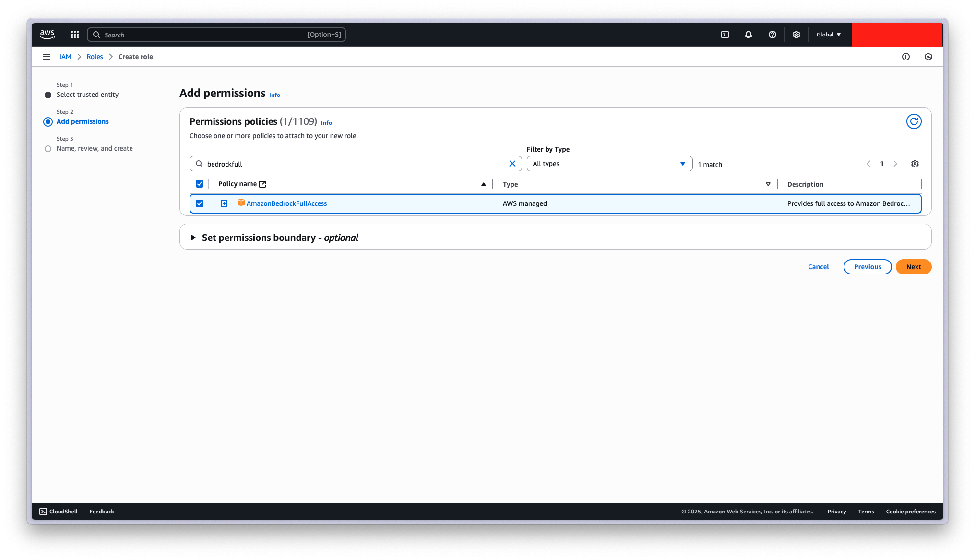Clear the bedrockfull search filter
The width and height of the screenshot is (975, 560).
(x=512, y=164)
